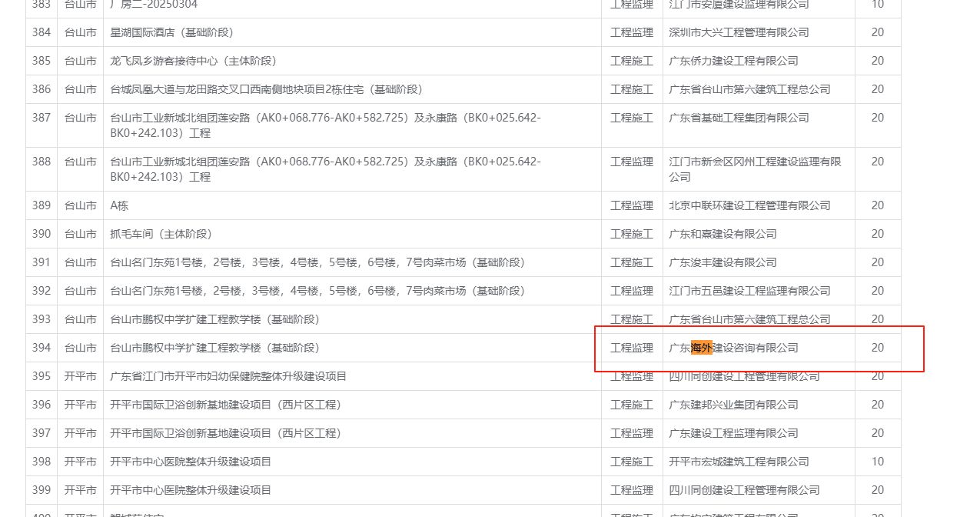The width and height of the screenshot is (980, 517).
Task: Select 龙飞凤乡游客接待中心（主体阶段） project cell
Action: tap(193, 61)
